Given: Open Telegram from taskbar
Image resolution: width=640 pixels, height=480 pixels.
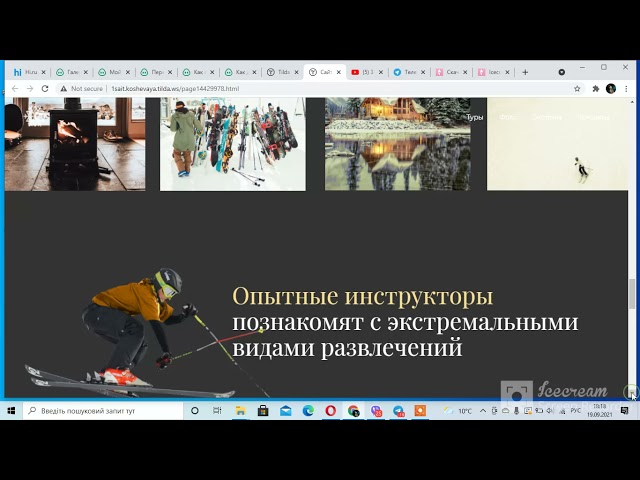Looking at the screenshot, I should 398,411.
